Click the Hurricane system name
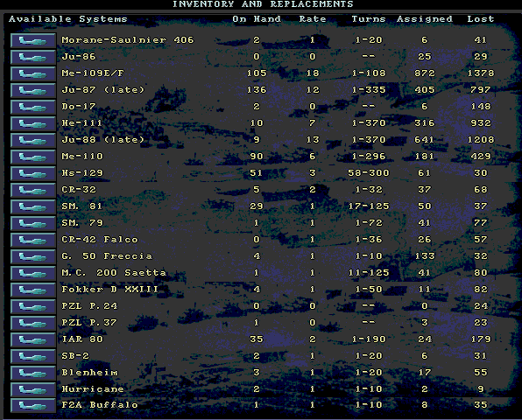The height and width of the screenshot is (420, 522). (93, 389)
